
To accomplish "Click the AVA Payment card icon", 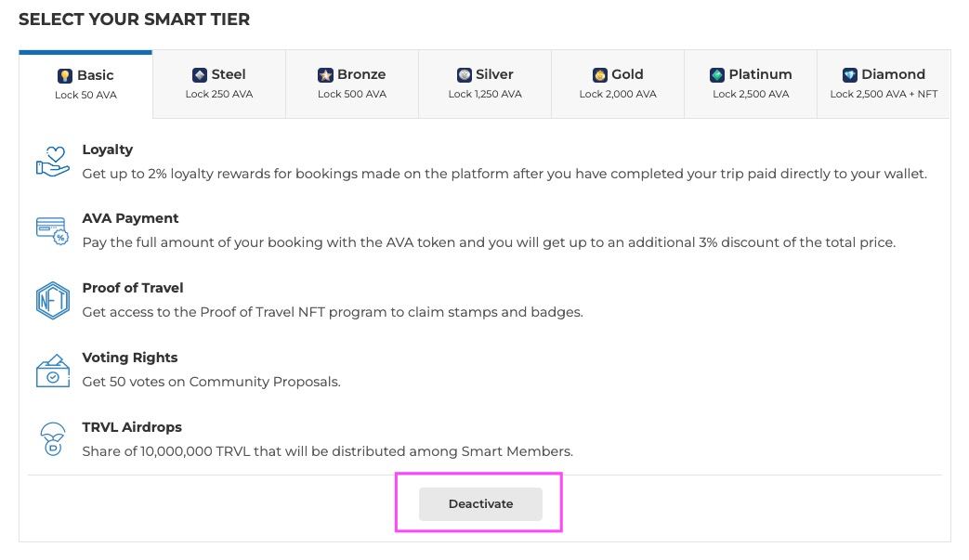I will click(52, 230).
